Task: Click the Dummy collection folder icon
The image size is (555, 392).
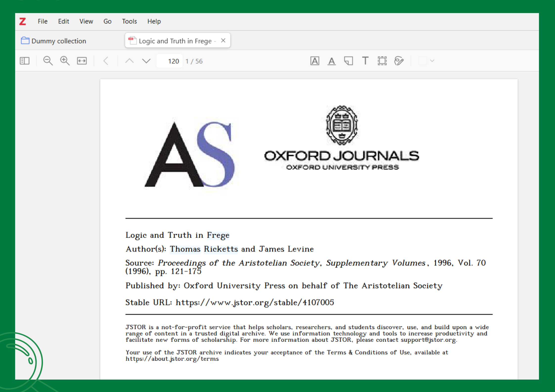Action: tap(25, 40)
